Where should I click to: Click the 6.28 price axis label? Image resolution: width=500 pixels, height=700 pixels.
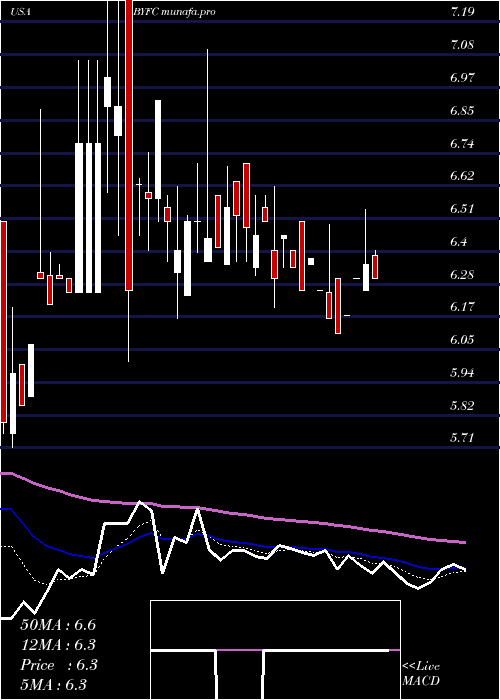pyautogui.click(x=462, y=274)
